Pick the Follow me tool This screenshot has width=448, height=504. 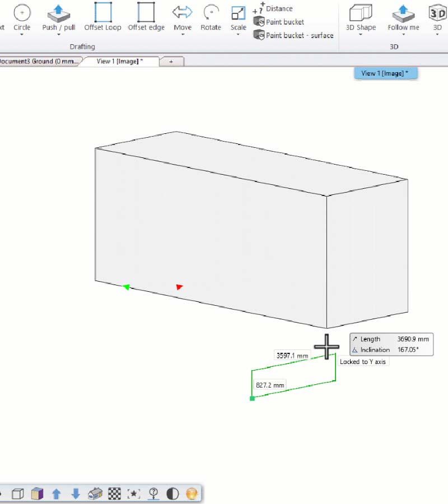[x=403, y=17]
